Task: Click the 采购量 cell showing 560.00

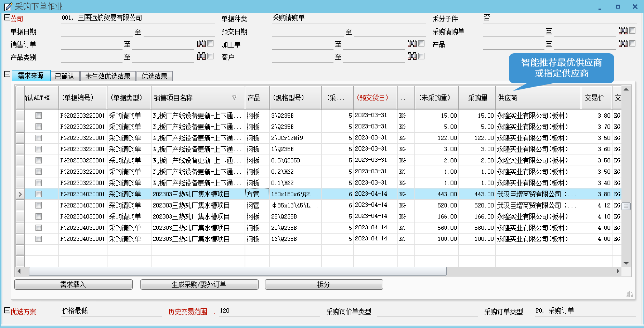Action: pos(477,228)
